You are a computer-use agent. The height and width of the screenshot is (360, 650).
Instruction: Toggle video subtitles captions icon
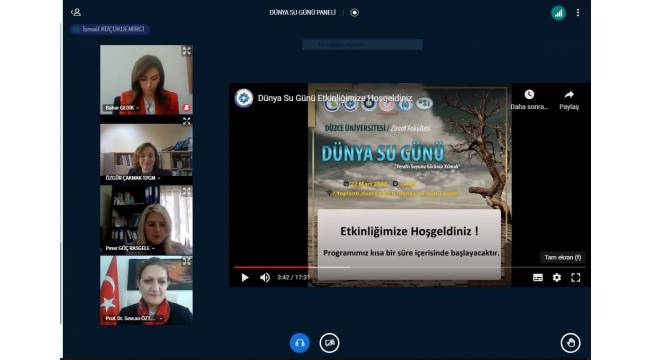tap(538, 277)
